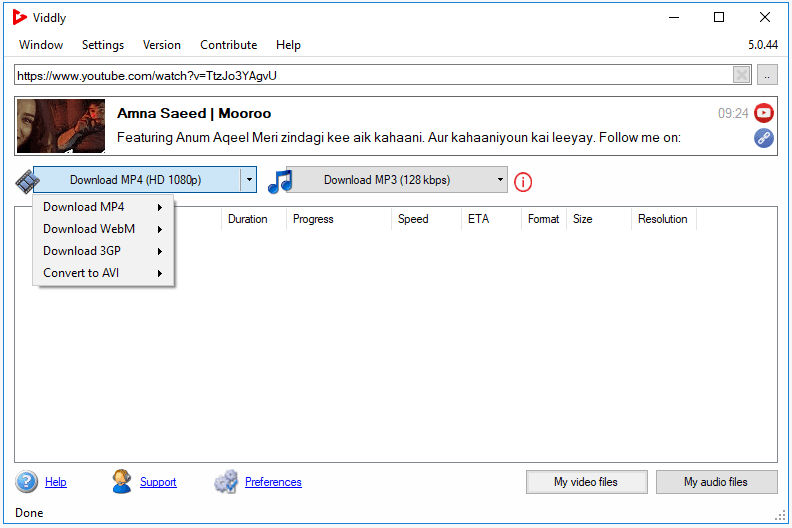
Task: Clear the URL with the X button
Action: [x=741, y=75]
